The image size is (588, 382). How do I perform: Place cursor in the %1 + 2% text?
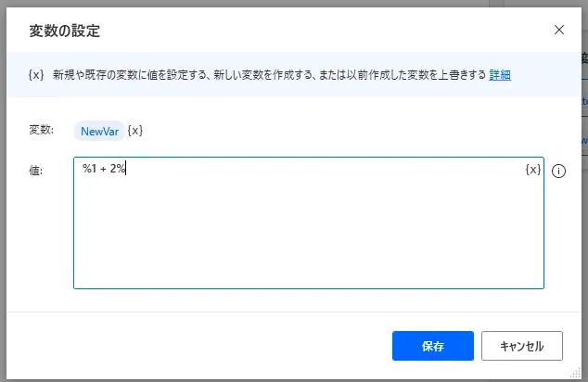point(104,169)
